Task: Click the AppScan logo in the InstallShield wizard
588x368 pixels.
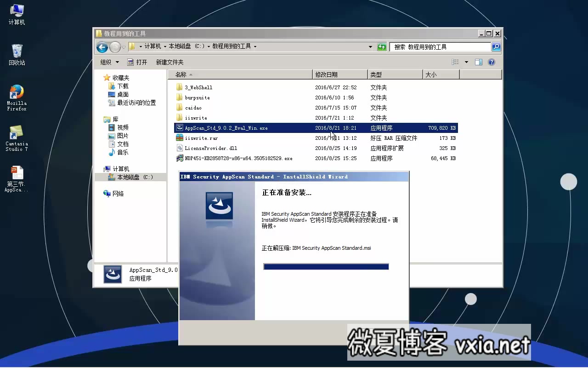Action: click(x=219, y=206)
